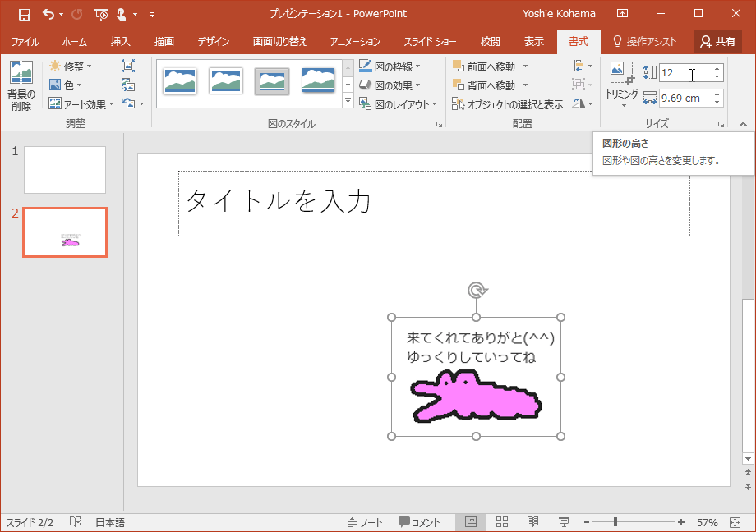Open 図のスタイル dialog launcher
This screenshot has width=756, height=532.
439,124
